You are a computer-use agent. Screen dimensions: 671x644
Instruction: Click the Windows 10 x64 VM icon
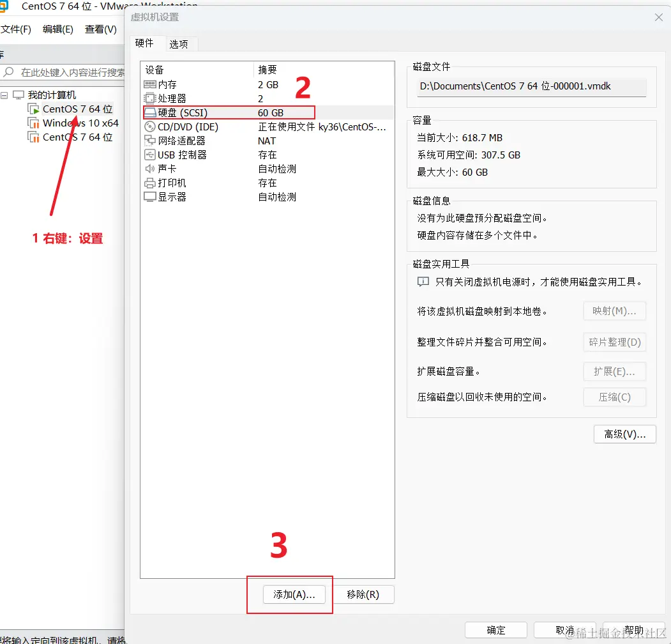(33, 123)
